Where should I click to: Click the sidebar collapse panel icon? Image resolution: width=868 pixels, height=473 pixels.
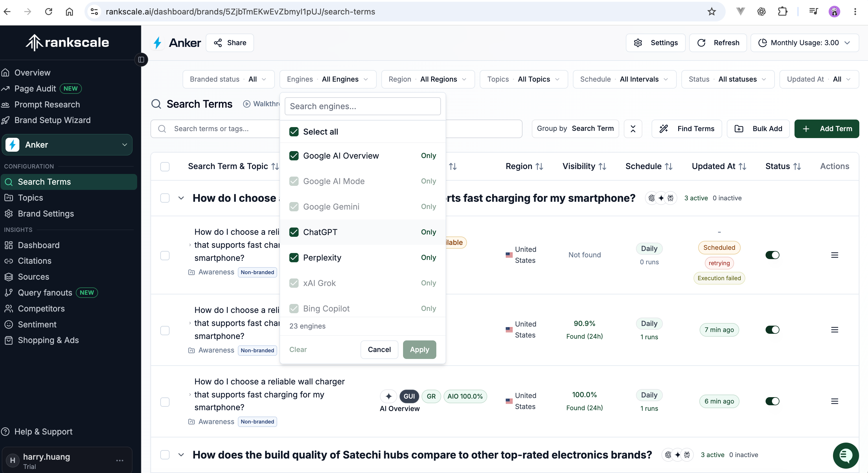click(x=141, y=60)
